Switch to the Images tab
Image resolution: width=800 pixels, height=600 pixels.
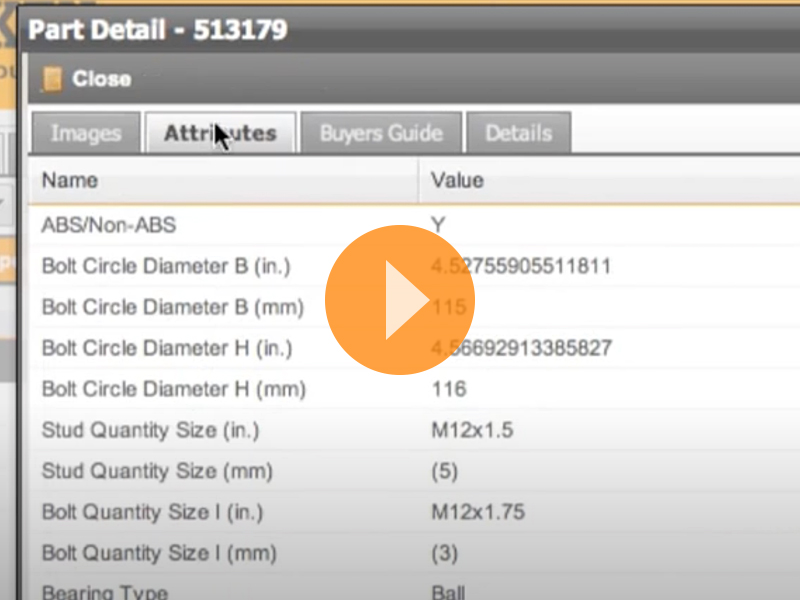point(84,132)
